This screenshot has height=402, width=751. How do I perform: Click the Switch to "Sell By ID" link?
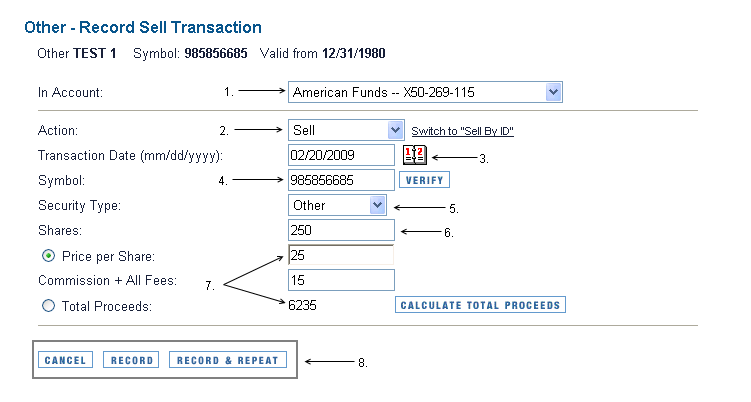(x=462, y=131)
